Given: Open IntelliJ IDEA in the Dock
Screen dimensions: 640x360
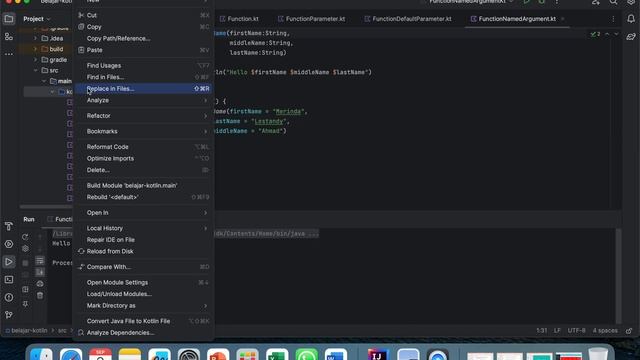Looking at the screenshot, I should click(378, 354).
